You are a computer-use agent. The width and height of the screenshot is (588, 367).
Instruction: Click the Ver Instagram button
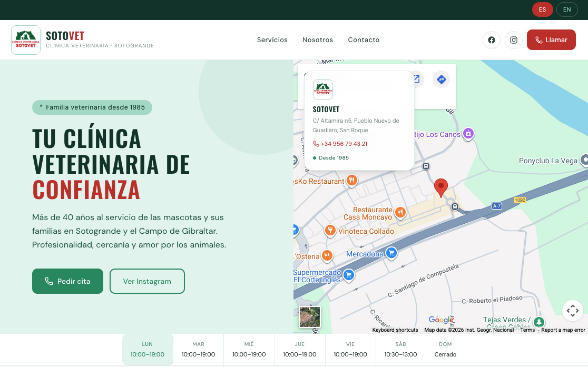click(x=147, y=281)
